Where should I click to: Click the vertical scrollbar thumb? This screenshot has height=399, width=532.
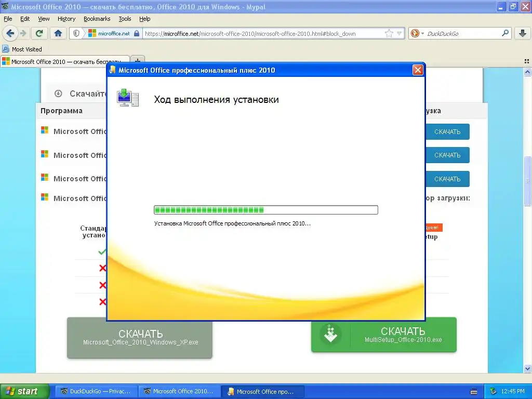[527, 181]
